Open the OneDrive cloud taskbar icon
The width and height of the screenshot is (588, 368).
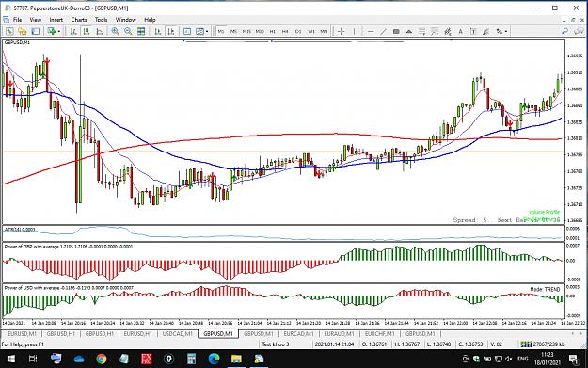pos(79,359)
